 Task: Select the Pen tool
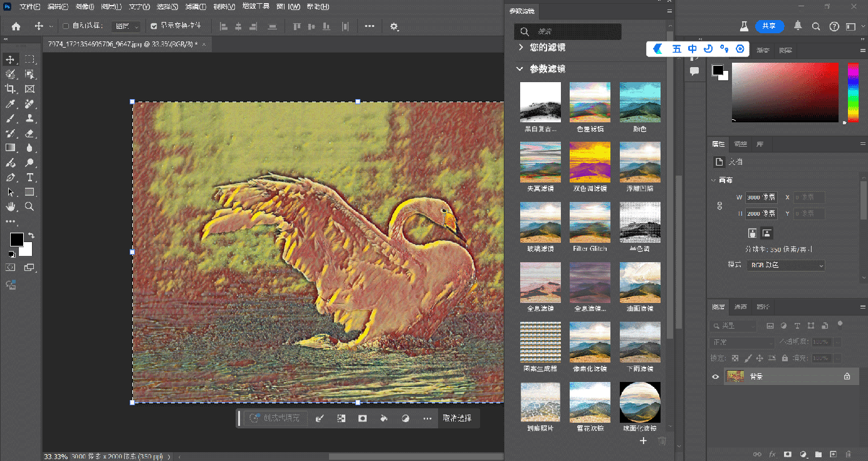tap(10, 177)
